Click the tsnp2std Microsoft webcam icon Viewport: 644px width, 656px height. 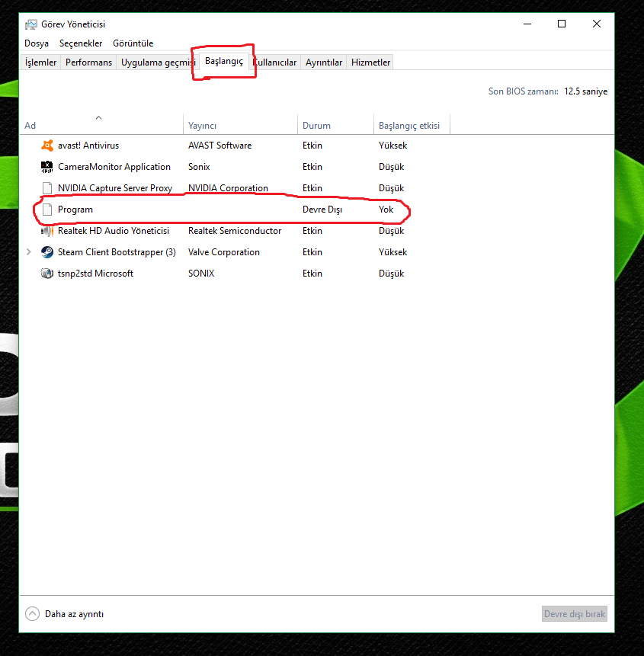47,274
